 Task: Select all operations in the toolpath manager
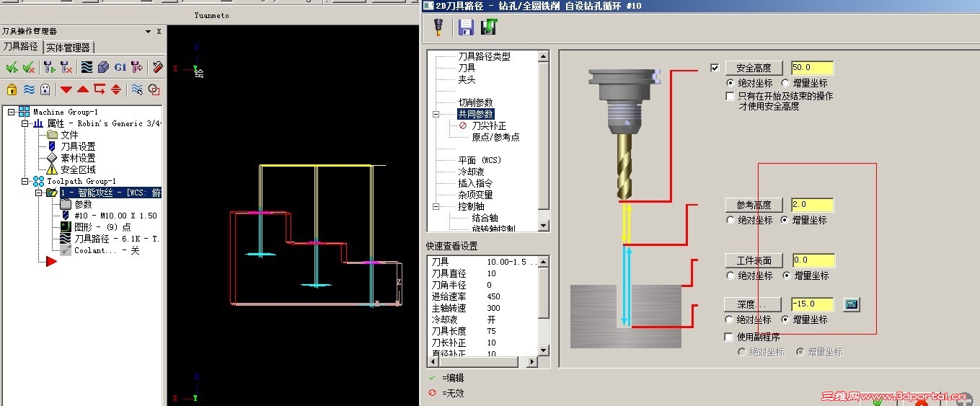tap(12, 67)
